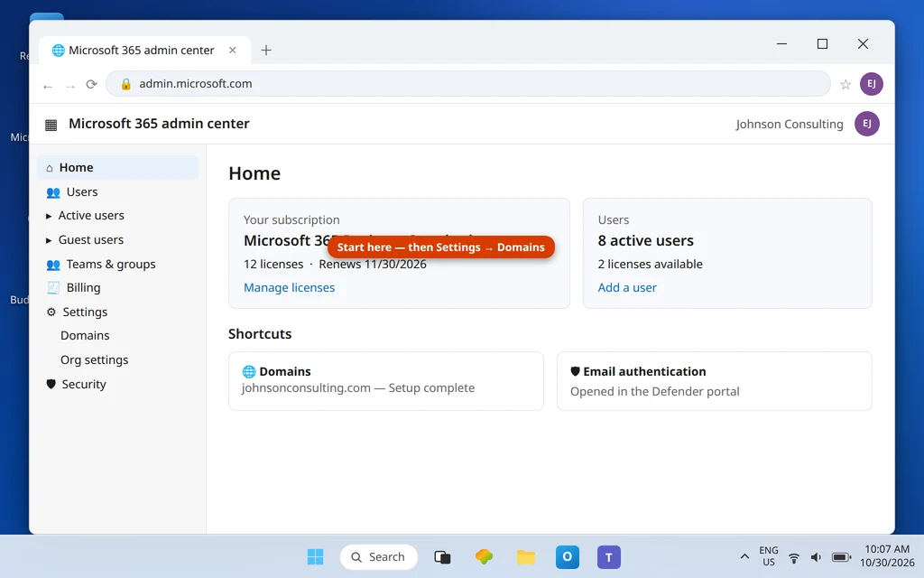
Task: Open Teams from the taskbar
Action: 609,556
